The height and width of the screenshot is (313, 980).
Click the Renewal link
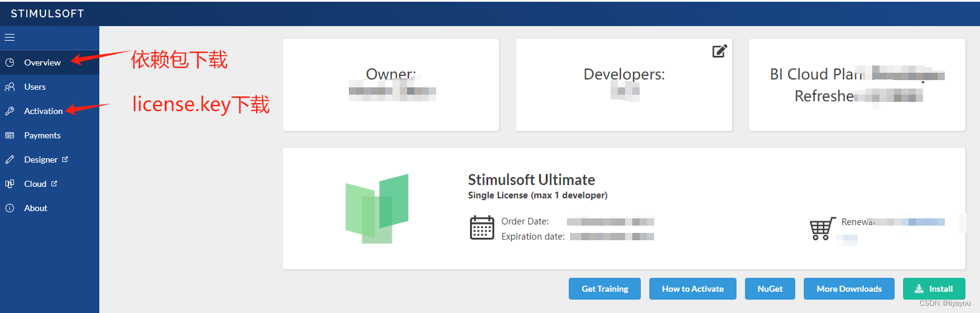pos(893,222)
